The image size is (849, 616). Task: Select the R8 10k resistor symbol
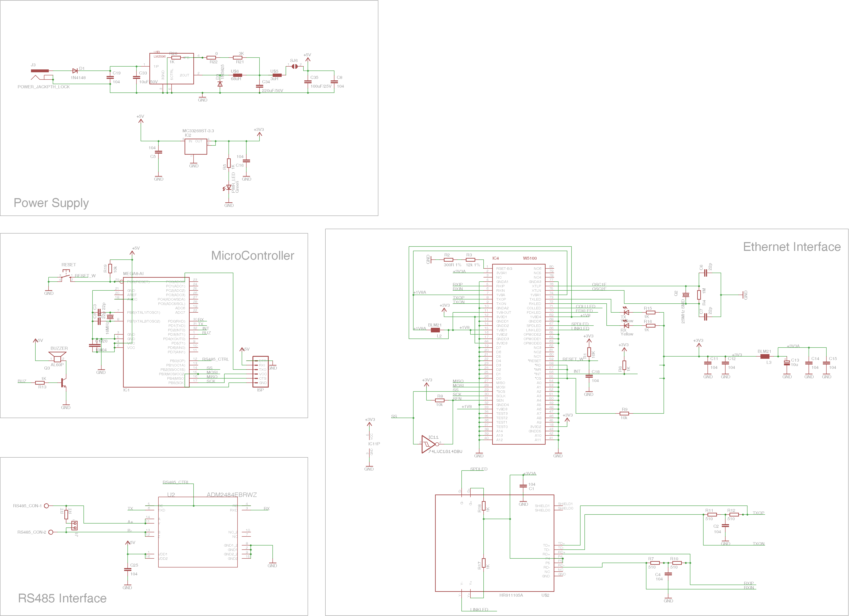(440, 400)
